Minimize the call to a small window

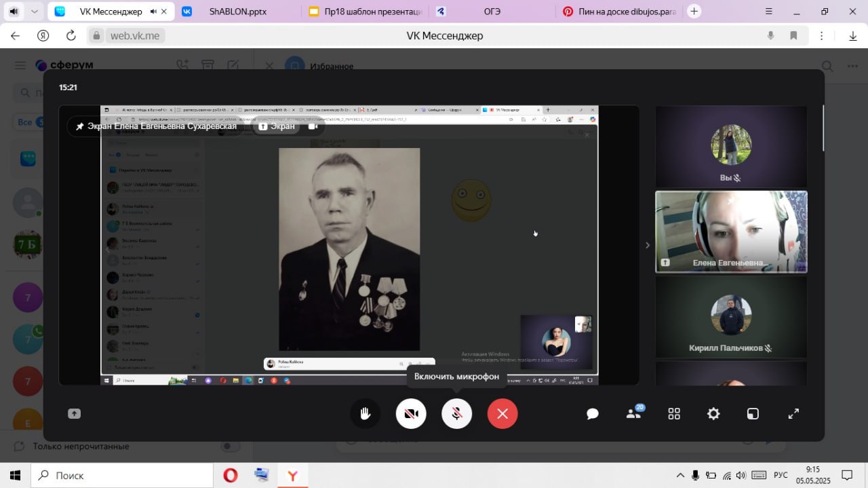point(753,414)
